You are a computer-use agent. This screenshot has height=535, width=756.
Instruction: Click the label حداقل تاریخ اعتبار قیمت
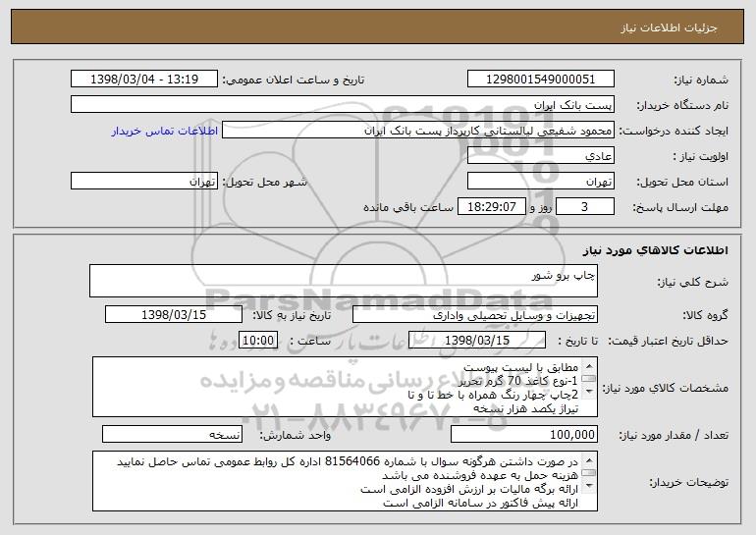point(668,341)
